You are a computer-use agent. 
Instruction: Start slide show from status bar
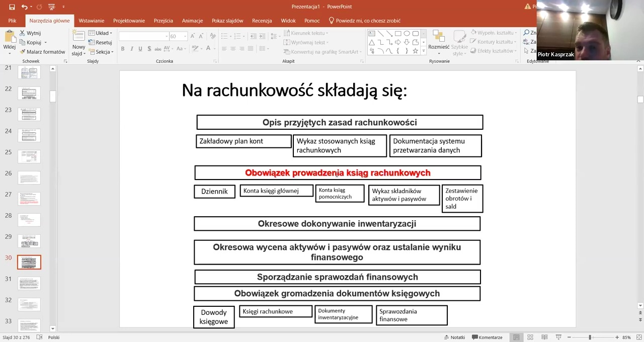(x=558, y=337)
